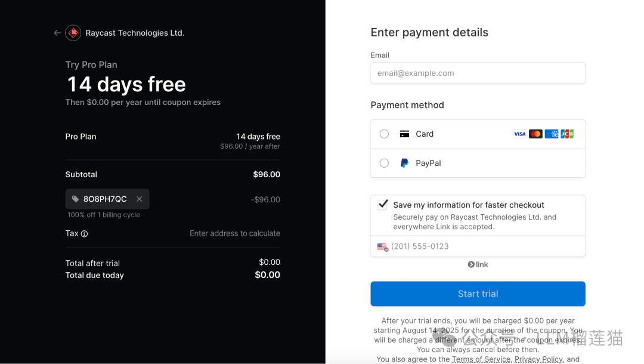Click the back arrow next to Raycast logo

point(57,33)
